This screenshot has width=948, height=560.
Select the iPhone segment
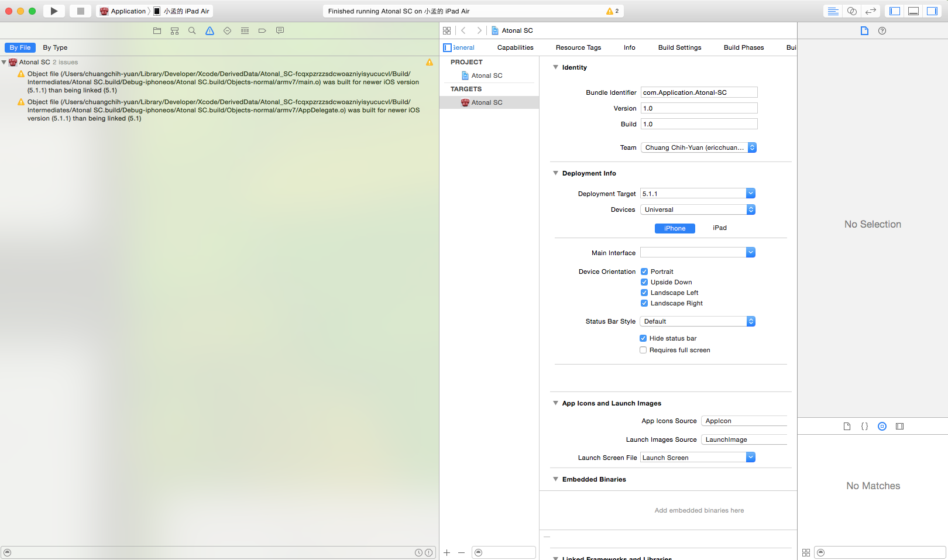675,228
